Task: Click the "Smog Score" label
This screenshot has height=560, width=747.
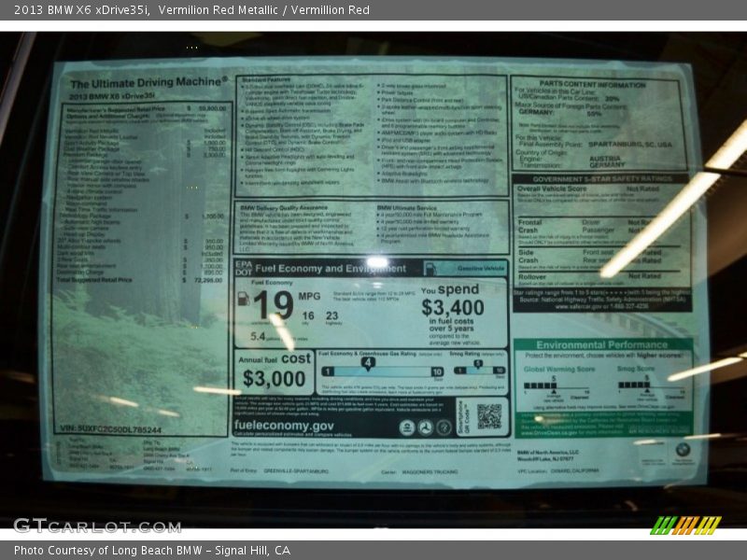Action: (636, 369)
